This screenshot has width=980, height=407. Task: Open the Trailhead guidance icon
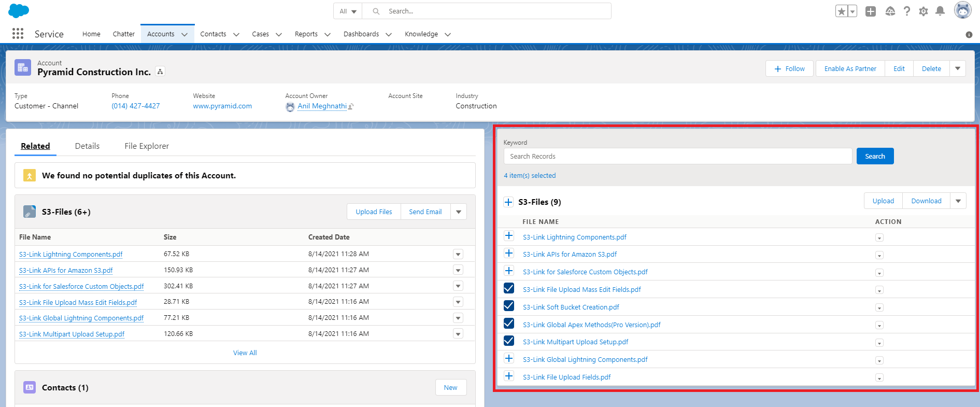coord(890,11)
